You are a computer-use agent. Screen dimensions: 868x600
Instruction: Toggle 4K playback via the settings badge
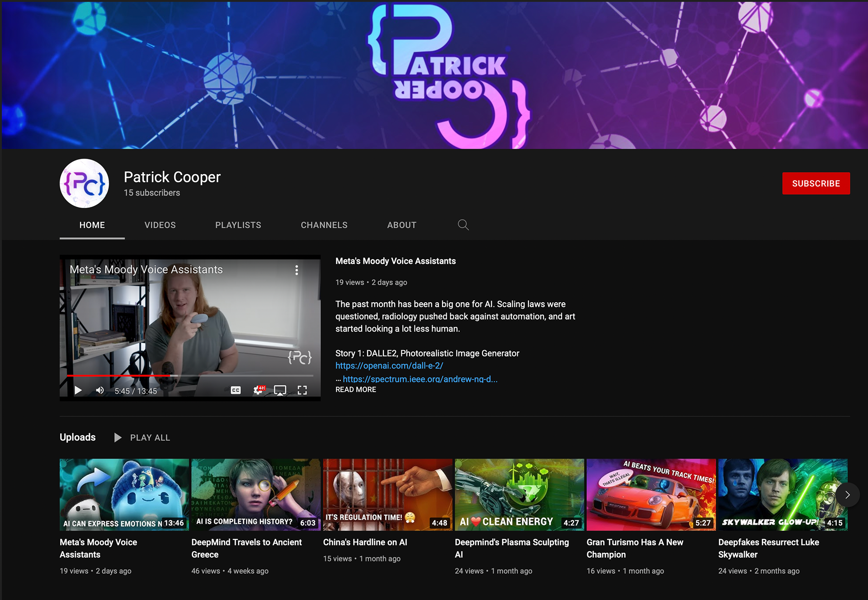pyautogui.click(x=260, y=388)
